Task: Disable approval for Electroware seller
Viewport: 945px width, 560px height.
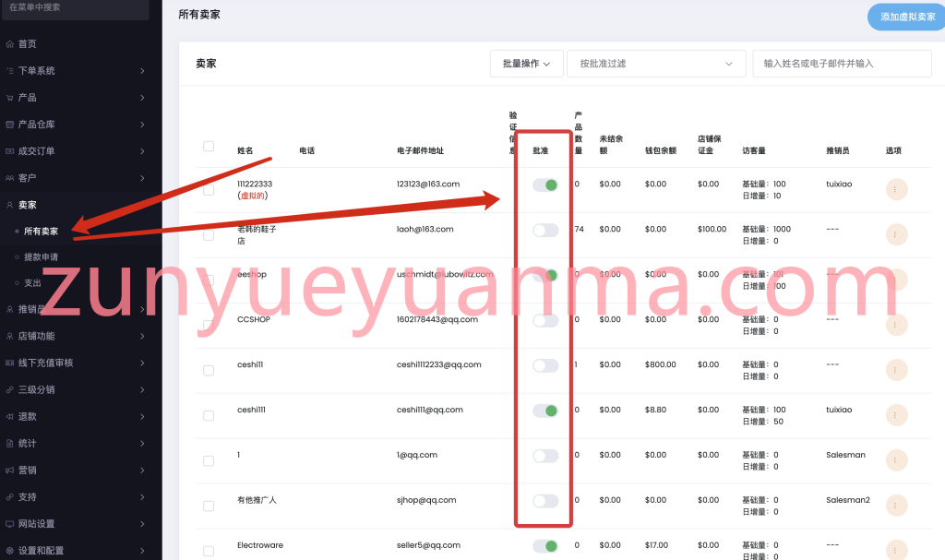Action: (x=545, y=546)
